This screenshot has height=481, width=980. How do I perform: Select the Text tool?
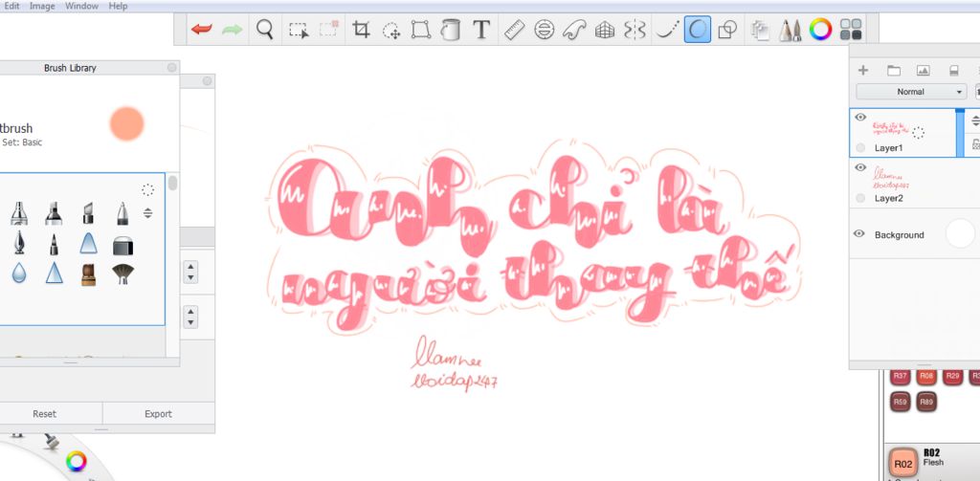(480, 30)
